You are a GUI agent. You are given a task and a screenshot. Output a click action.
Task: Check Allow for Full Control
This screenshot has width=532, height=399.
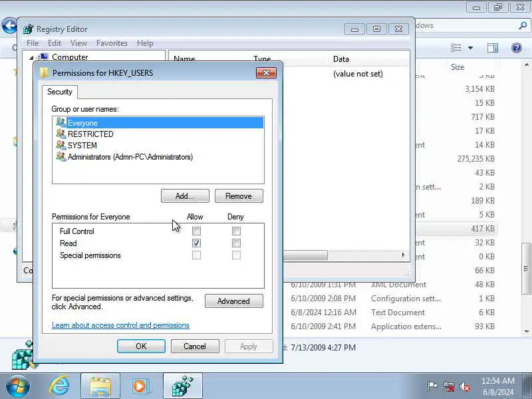(196, 231)
